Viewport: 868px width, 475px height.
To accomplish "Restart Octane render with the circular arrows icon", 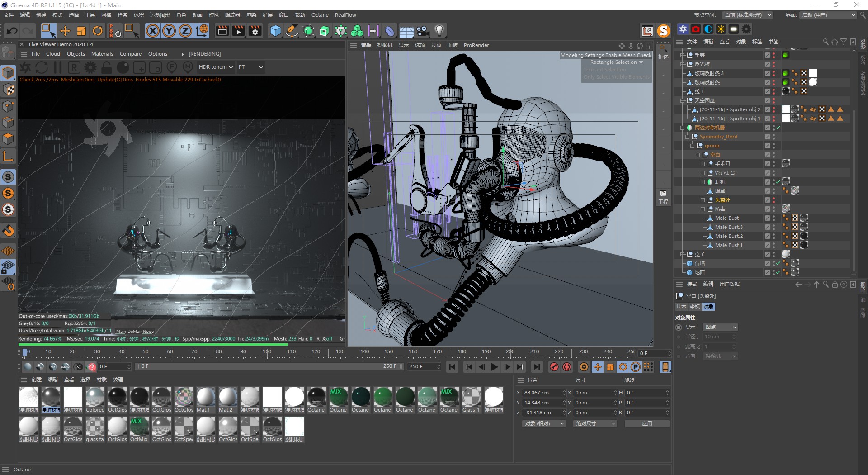I will tap(42, 67).
